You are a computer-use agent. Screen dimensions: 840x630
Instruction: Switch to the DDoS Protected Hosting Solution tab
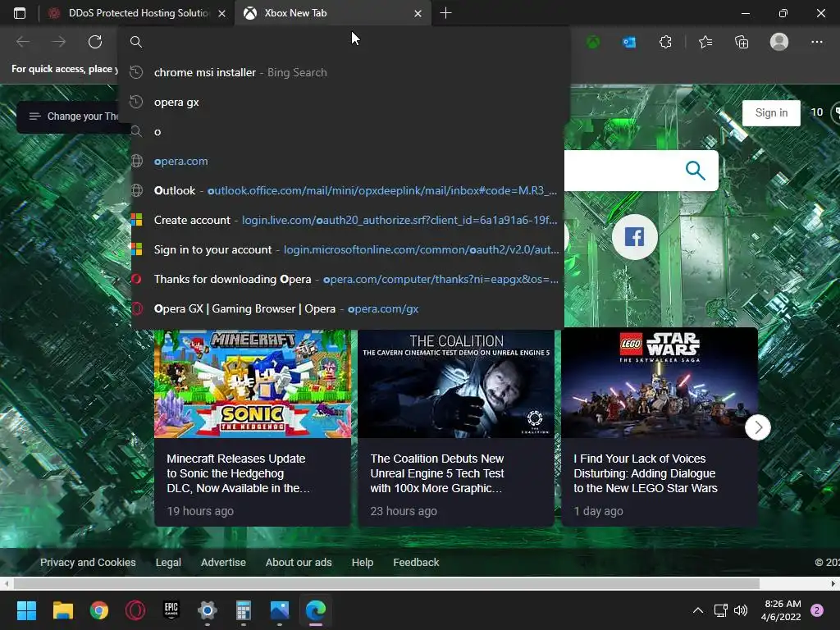[x=137, y=13]
